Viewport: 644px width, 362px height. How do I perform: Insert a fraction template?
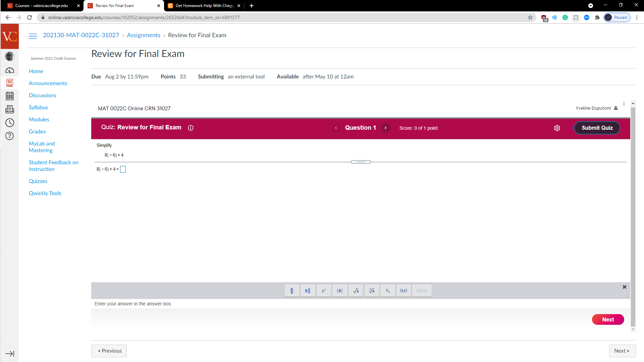coord(292,291)
